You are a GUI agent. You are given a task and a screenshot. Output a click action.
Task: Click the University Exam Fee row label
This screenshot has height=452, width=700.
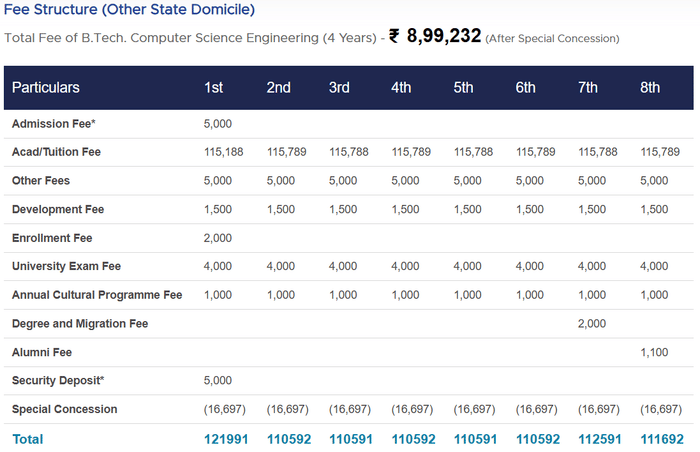pos(67,266)
